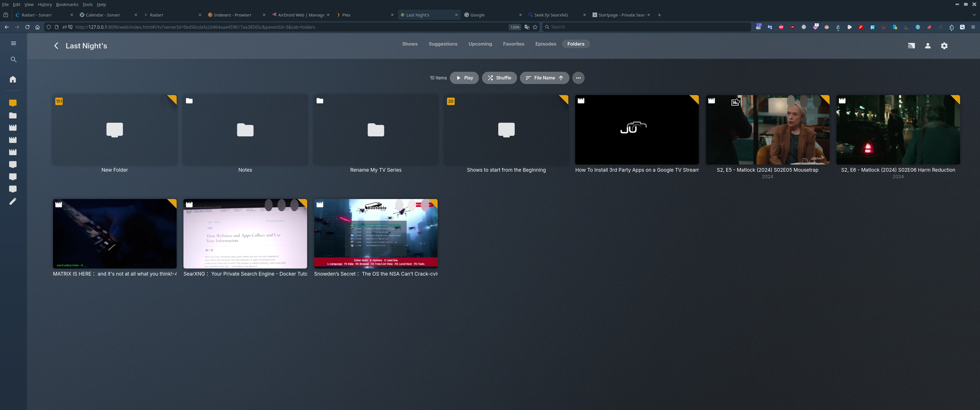Click the search magnifier in sidebar
This screenshot has width=980, height=410.
[x=13, y=60]
